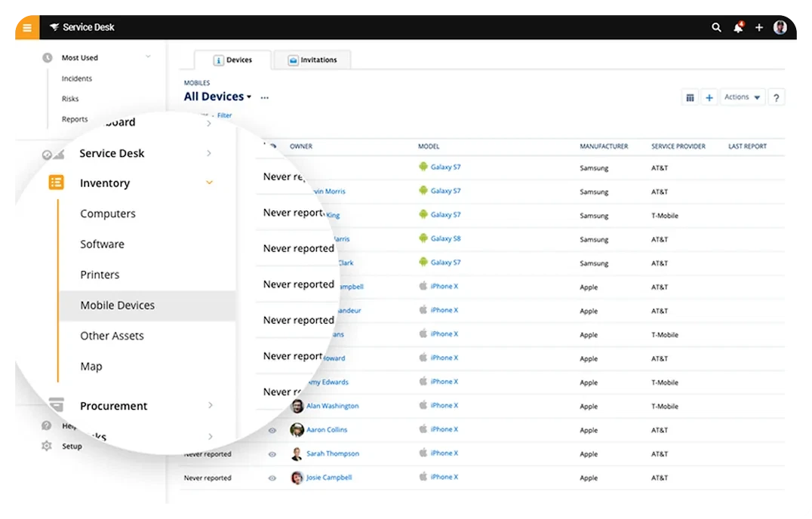Select Other Assets under Inventory
This screenshot has width=812, height=519.
(112, 336)
